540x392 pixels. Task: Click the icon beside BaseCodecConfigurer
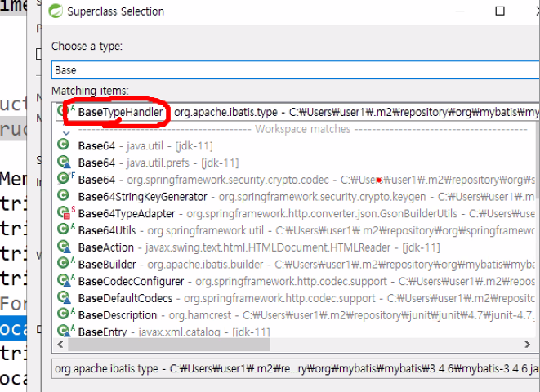coord(65,280)
